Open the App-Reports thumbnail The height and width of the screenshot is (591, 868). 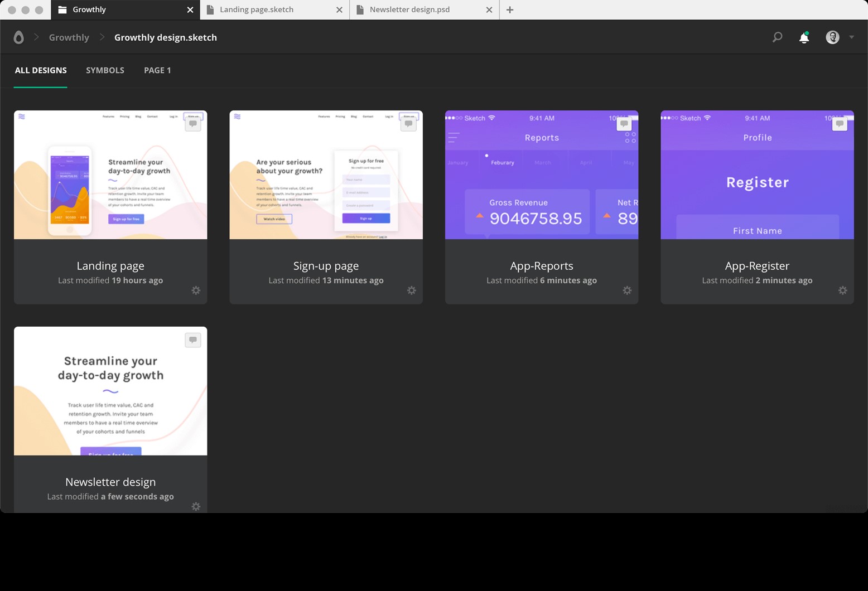tap(542, 175)
